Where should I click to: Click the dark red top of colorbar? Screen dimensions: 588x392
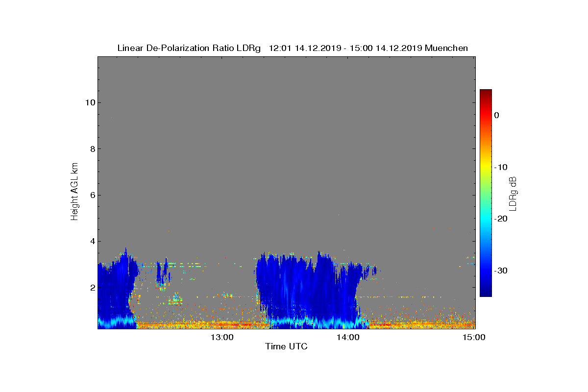click(x=486, y=93)
